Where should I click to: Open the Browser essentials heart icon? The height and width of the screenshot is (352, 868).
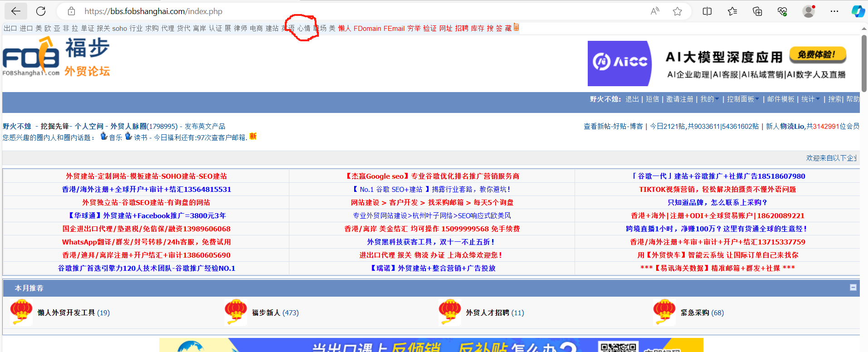782,11
